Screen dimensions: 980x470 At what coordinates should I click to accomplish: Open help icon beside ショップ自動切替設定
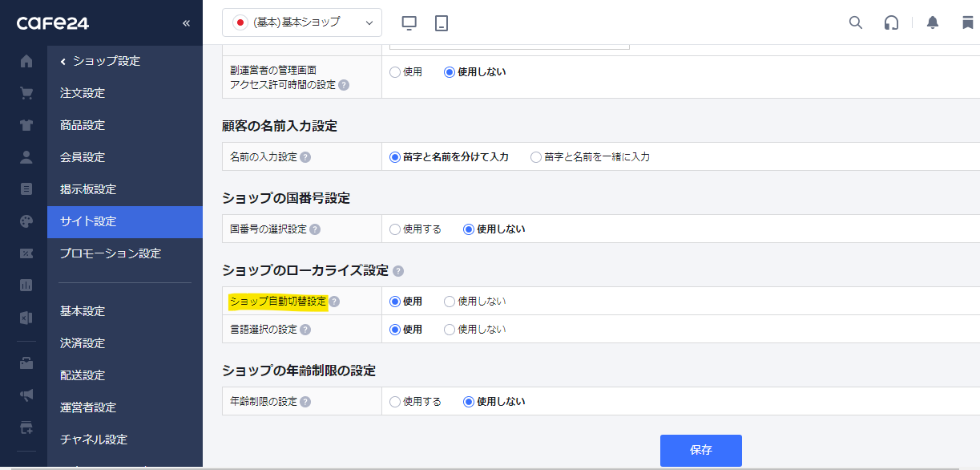coord(334,302)
